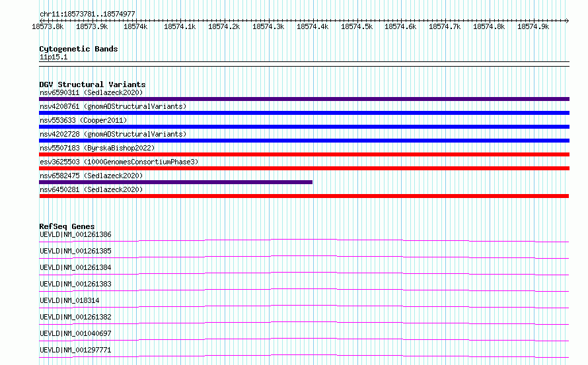This screenshot has width=588, height=365.
Task: Click the red bar of nsv6450281
Action: (x=304, y=196)
